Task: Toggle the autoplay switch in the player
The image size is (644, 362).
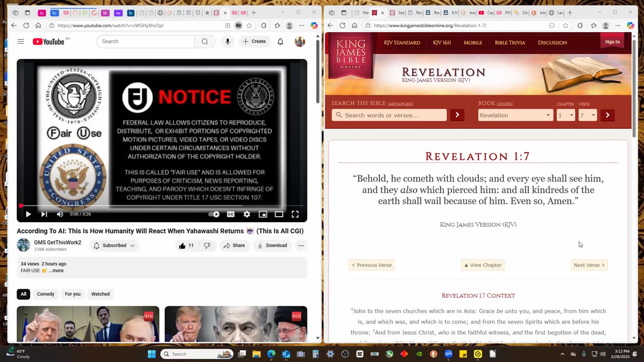Action: point(214,214)
